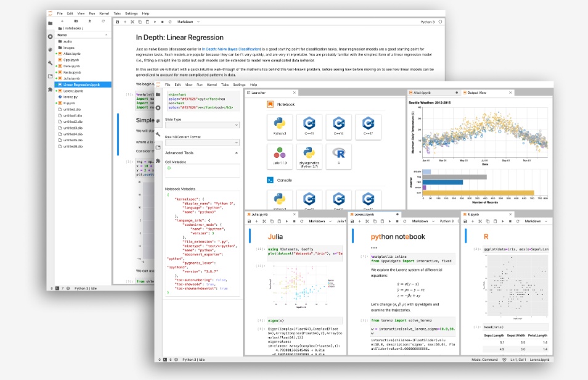This screenshot has width=588, height=380.
Task: Open the file browser sidebar in back window
Action: pyautogui.click(x=51, y=23)
